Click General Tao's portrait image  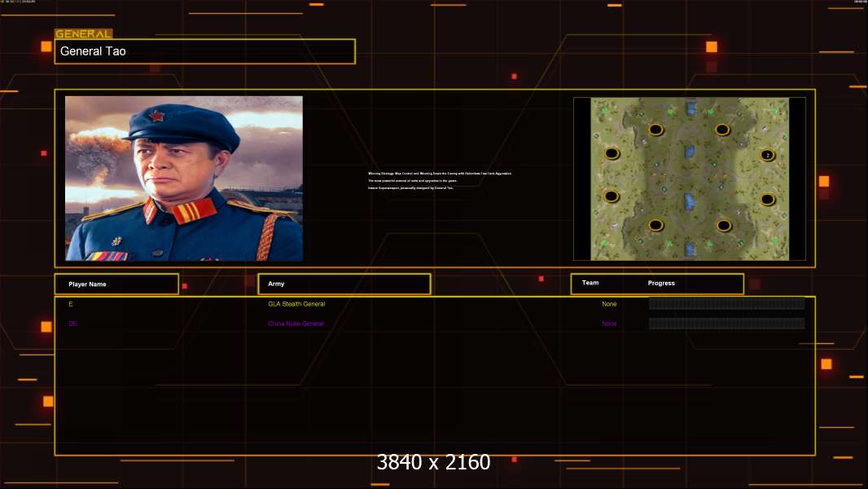(x=184, y=178)
